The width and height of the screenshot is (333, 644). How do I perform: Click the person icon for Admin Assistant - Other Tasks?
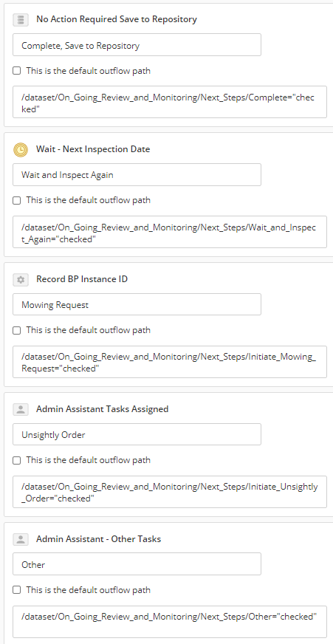coord(21,539)
